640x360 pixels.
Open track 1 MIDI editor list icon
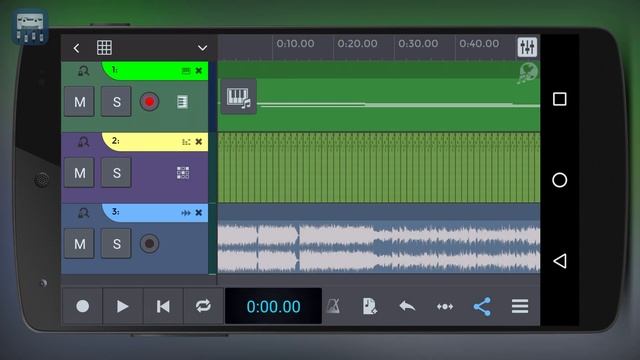click(x=182, y=102)
